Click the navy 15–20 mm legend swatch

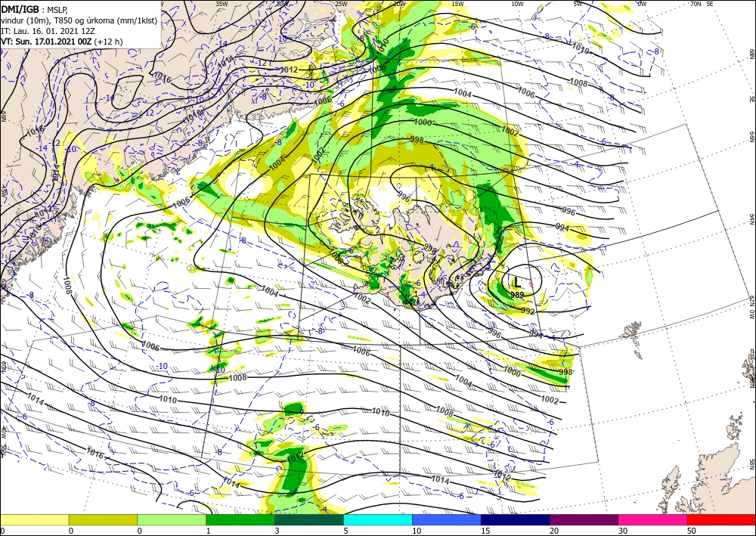click(x=515, y=519)
